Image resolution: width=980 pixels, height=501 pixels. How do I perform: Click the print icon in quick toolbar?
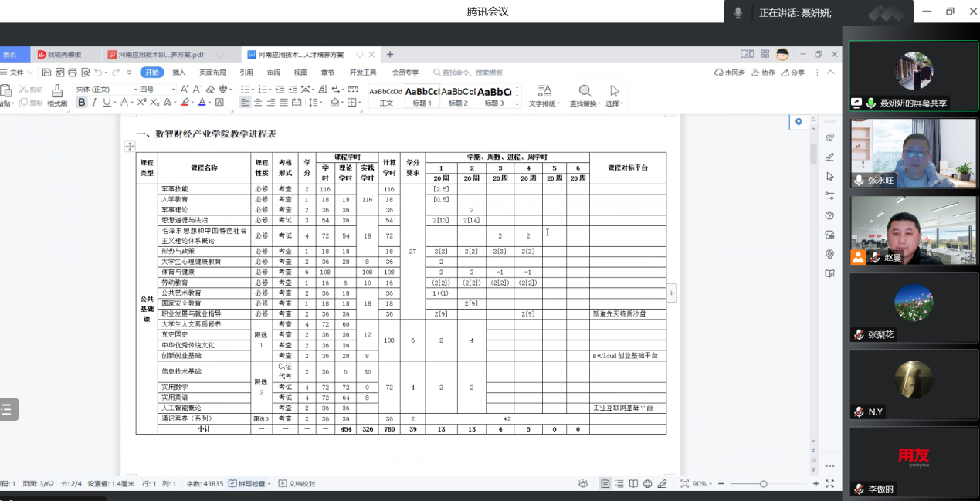[x=73, y=73]
